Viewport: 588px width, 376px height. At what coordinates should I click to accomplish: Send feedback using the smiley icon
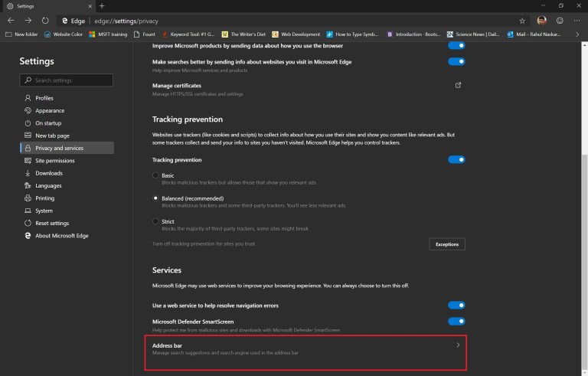click(x=560, y=21)
